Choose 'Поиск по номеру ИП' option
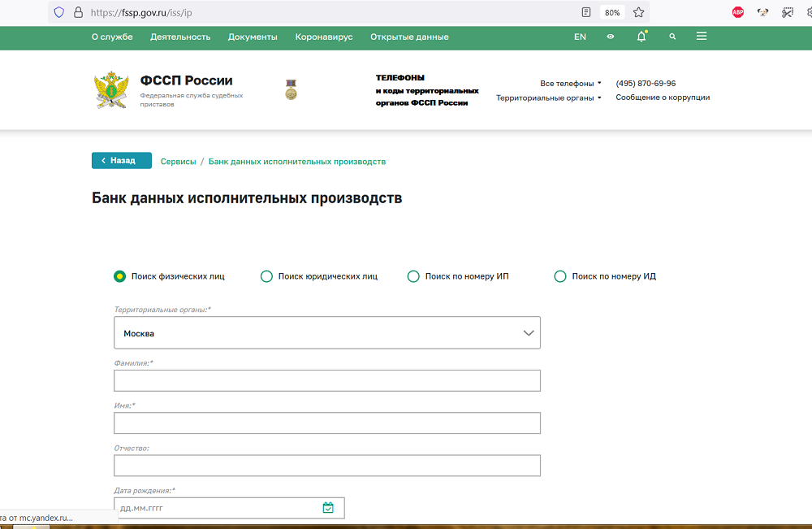The image size is (812, 529). pos(413,276)
